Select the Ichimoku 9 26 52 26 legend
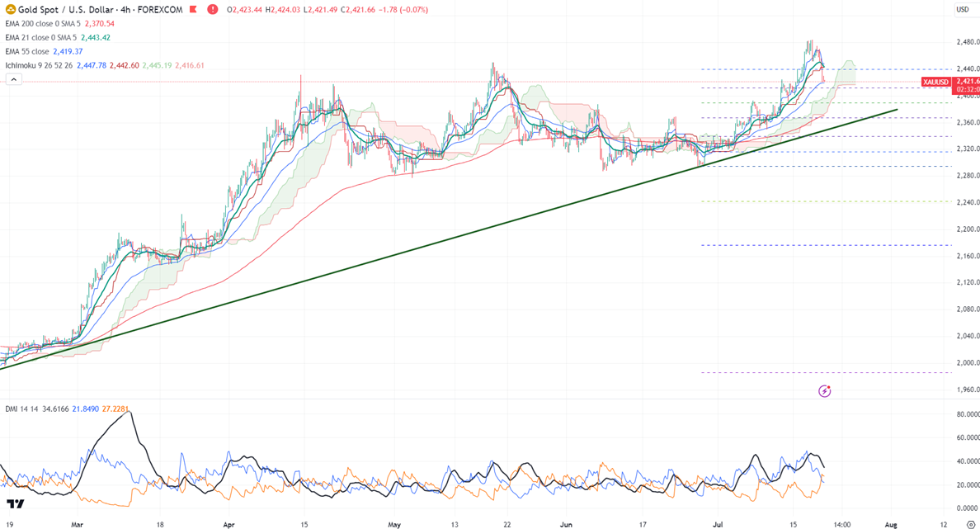The width and height of the screenshot is (980, 529). click(39, 65)
